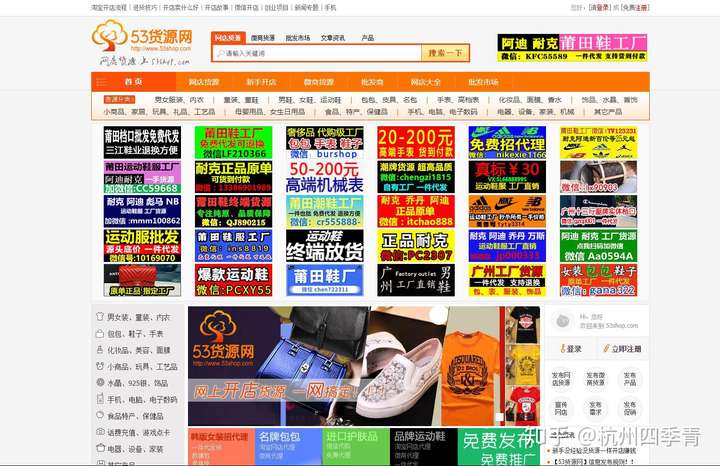Click the food icon beside 食品特产、保健品
Image resolution: width=720 pixels, height=466 pixels.
100,415
